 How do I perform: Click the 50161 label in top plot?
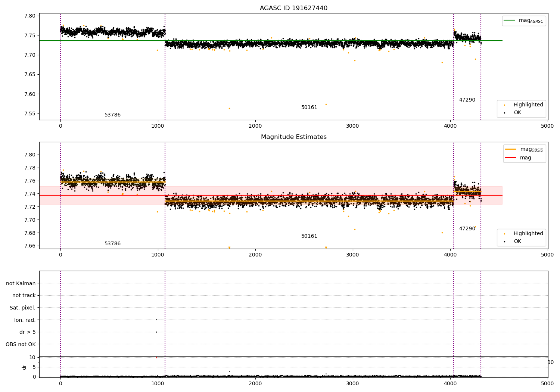[309, 108]
